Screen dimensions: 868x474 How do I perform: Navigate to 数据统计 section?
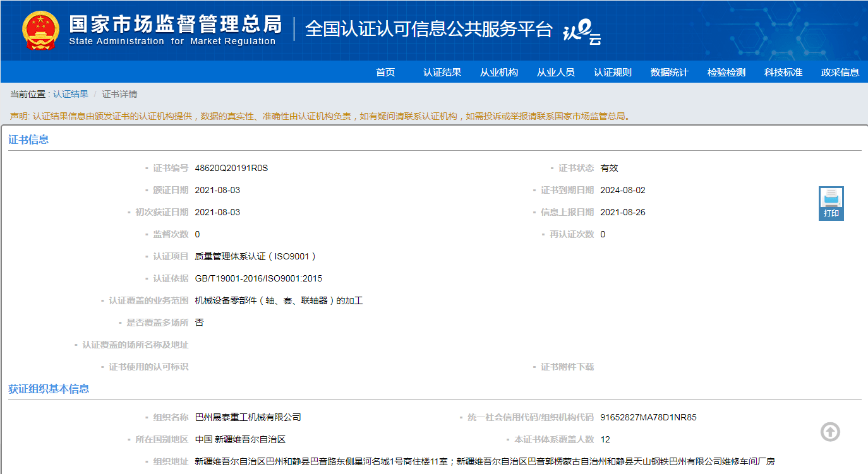coord(670,72)
